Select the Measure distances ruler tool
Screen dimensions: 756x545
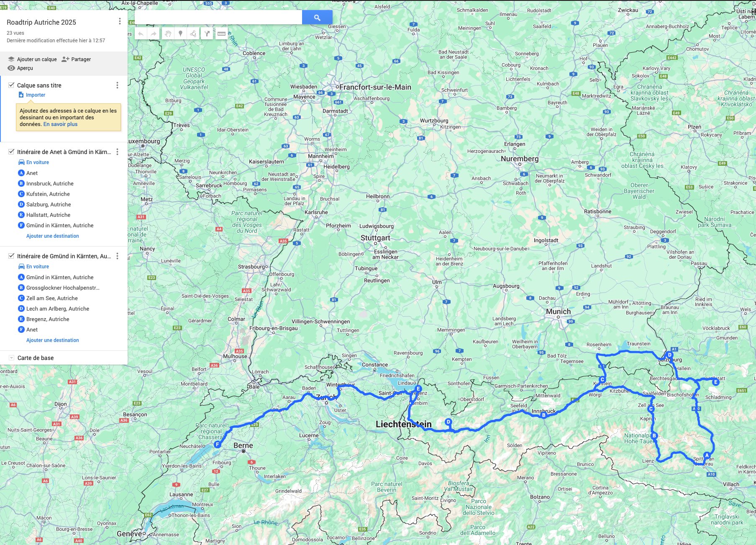point(221,33)
